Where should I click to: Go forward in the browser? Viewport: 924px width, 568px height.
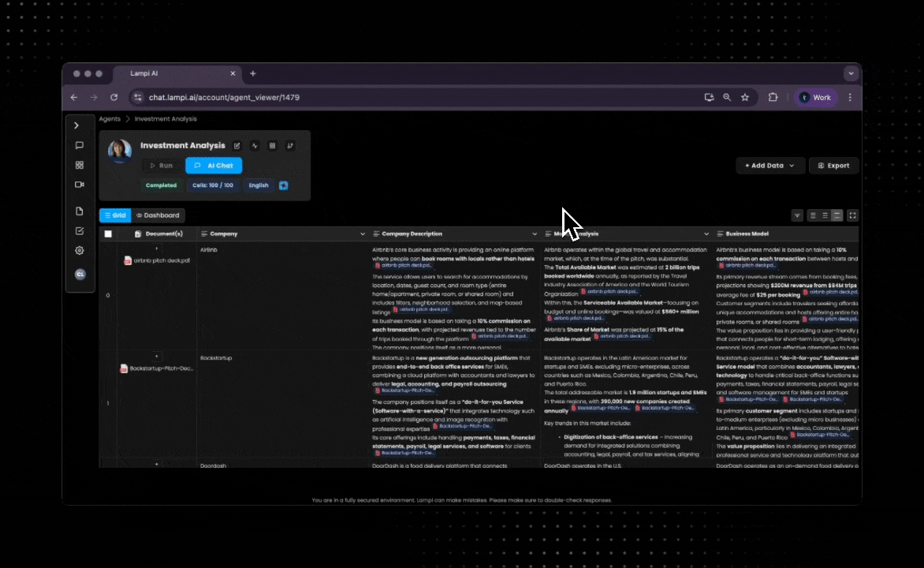94,97
